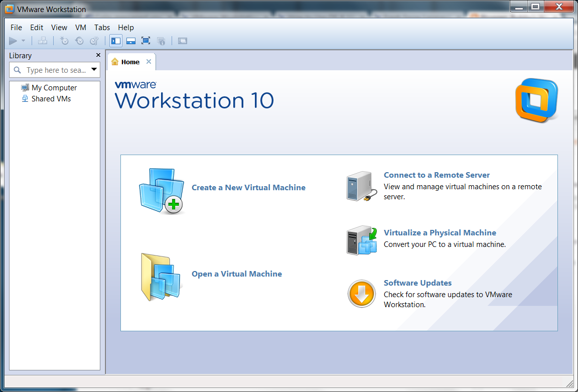Maximize the VMware Workstation window
The width and height of the screenshot is (578, 392).
[536, 7]
